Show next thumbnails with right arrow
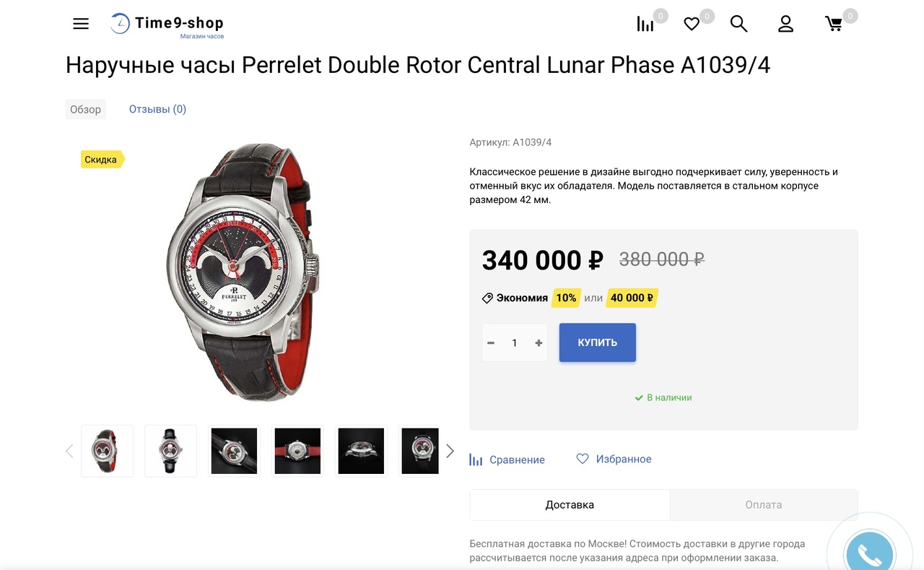This screenshot has width=924, height=570. click(450, 451)
